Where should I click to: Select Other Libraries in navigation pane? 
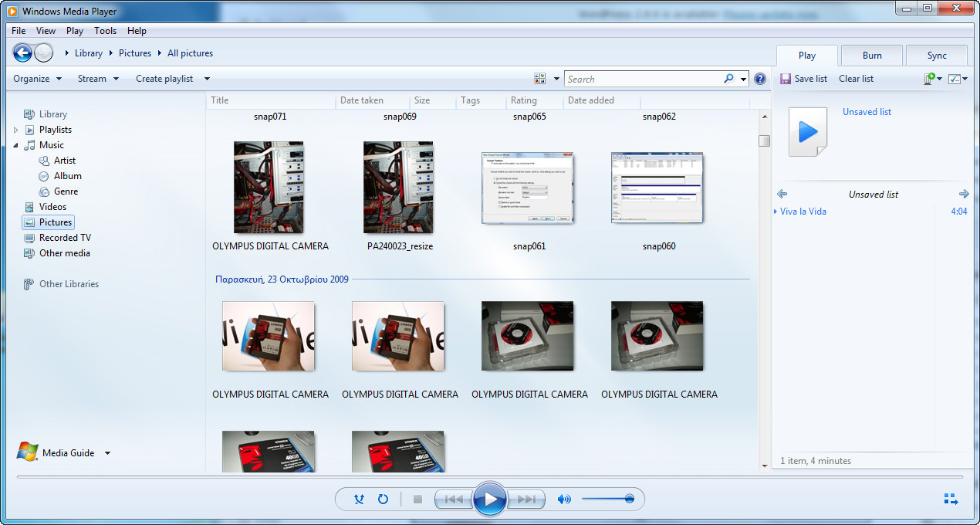click(69, 284)
